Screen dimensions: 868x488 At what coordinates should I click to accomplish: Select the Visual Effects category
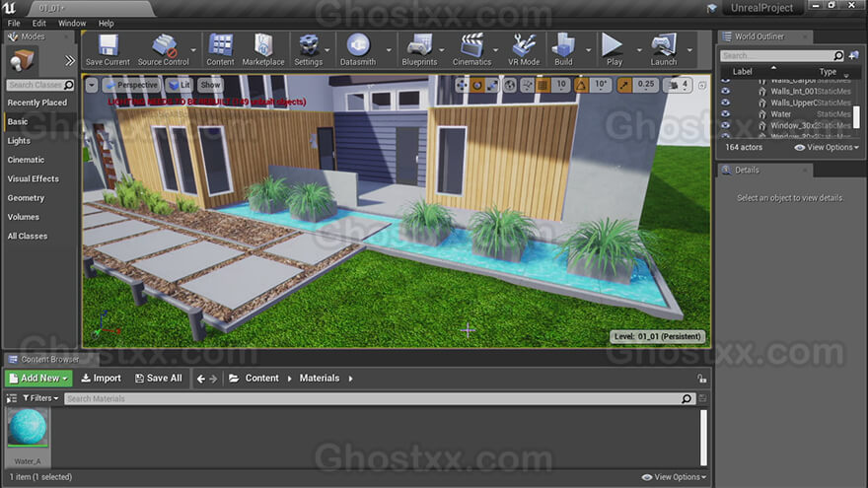pyautogui.click(x=34, y=178)
